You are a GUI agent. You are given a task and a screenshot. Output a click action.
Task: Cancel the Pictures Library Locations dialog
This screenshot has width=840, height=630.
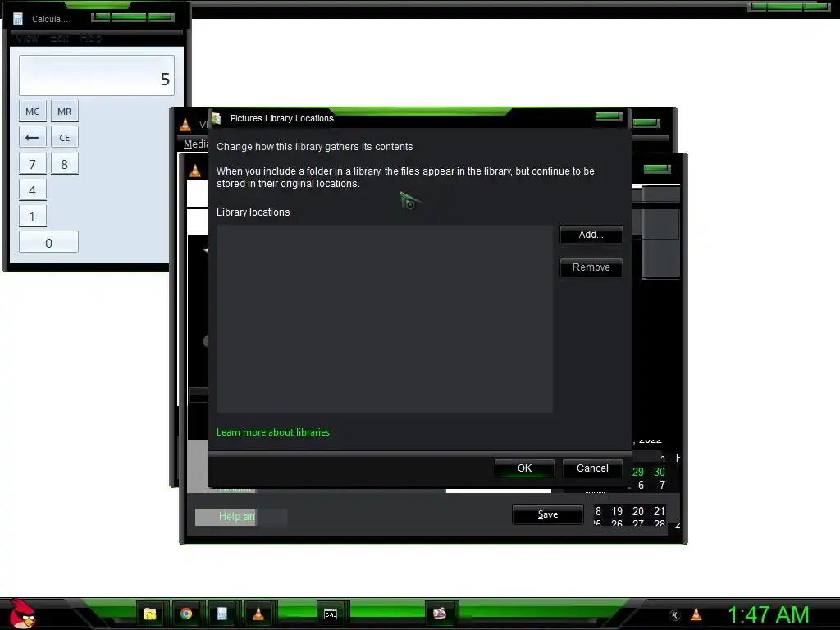tap(592, 468)
